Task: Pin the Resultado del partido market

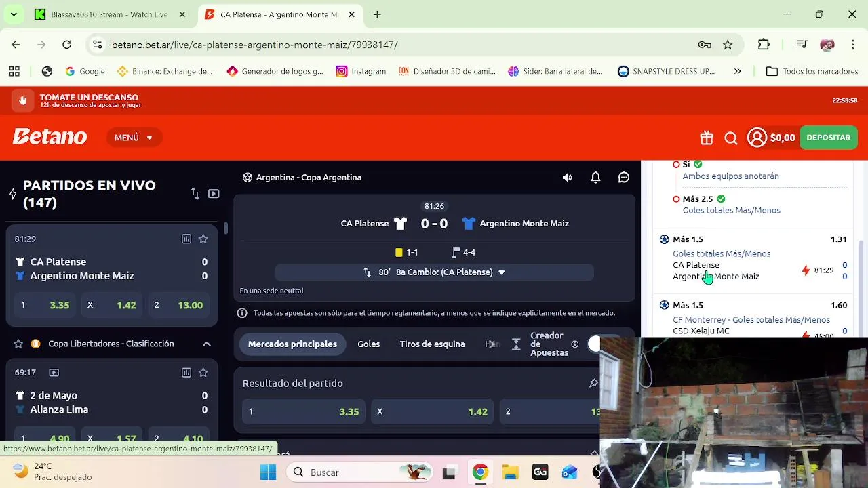Action: point(593,384)
